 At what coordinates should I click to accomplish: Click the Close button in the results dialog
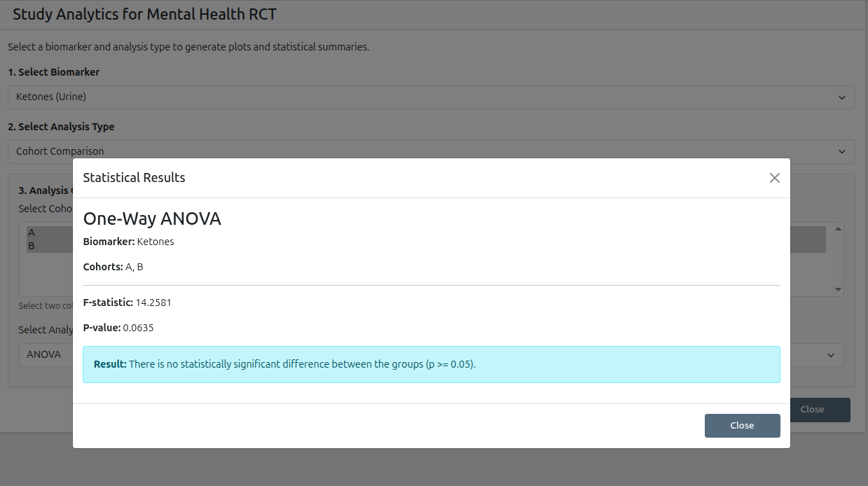(742, 425)
